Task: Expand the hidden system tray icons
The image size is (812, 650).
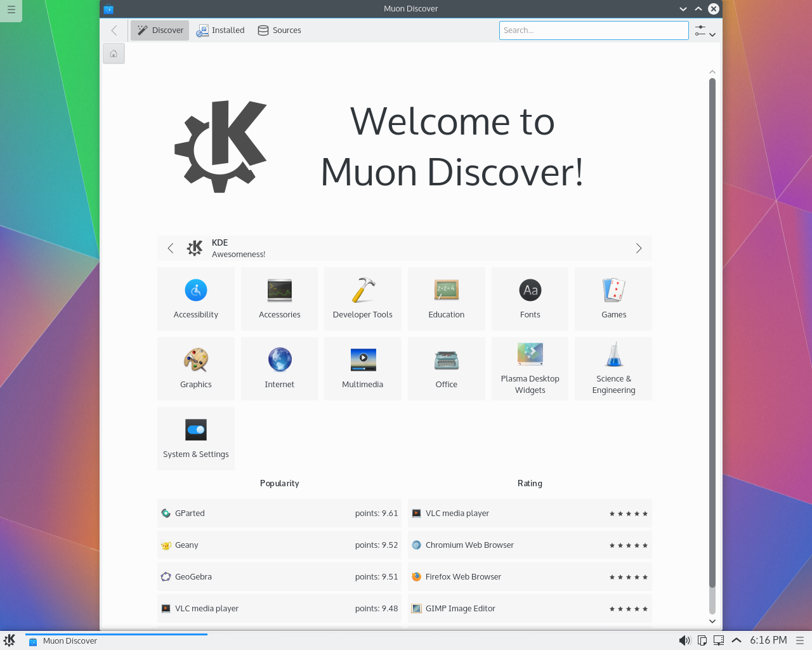Action: [x=737, y=640]
